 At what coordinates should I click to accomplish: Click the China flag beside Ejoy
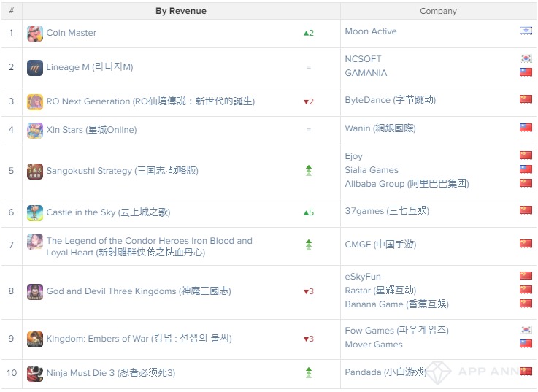[526, 155]
